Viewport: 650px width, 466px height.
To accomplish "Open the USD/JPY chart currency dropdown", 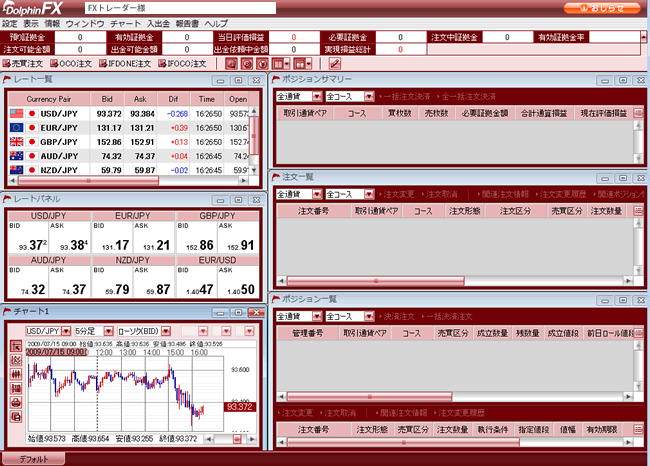I will pyautogui.click(x=66, y=331).
